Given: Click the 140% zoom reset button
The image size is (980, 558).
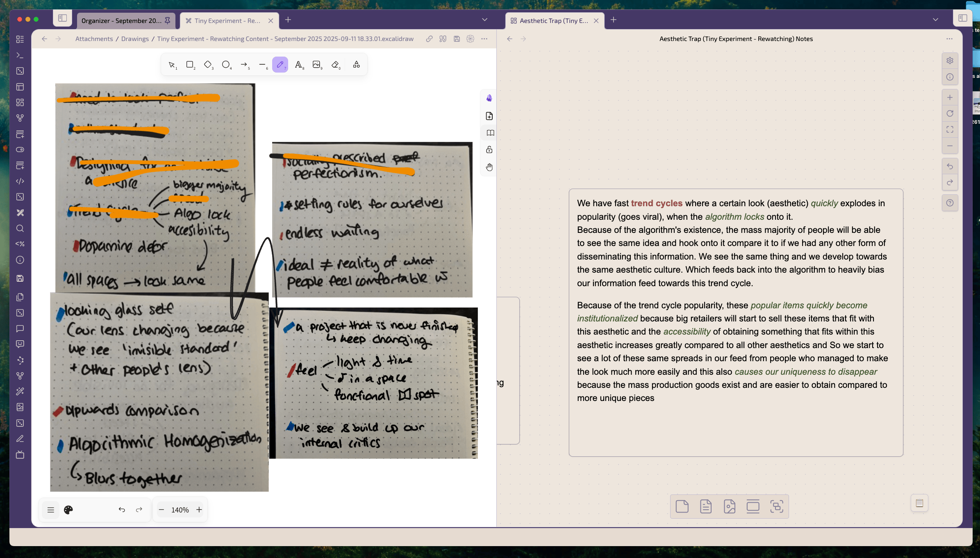Looking at the screenshot, I should 180,510.
